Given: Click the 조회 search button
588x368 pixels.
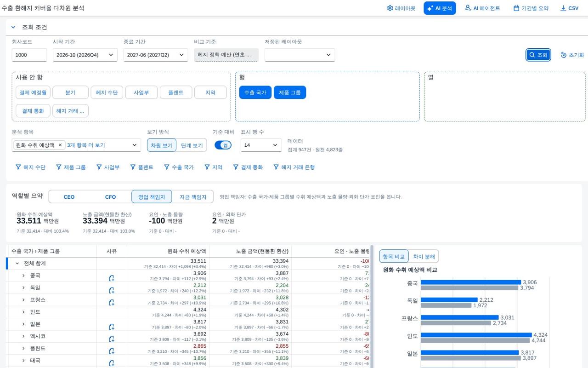Looking at the screenshot, I should tap(538, 55).
